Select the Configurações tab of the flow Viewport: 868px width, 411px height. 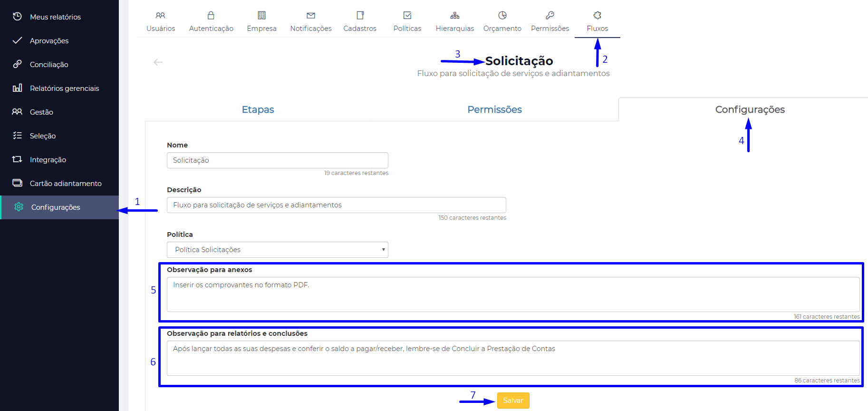click(x=750, y=109)
